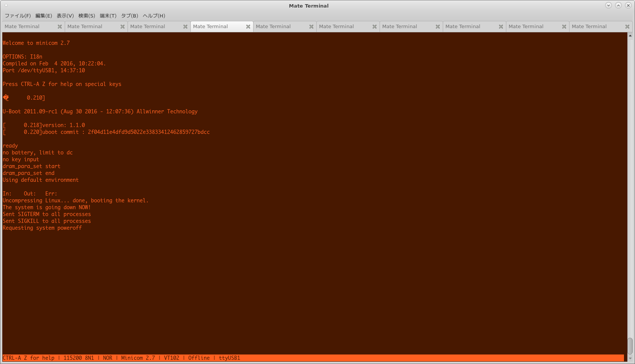Close the last Mate Terminal tab
The width and height of the screenshot is (635, 364).
[627, 27]
